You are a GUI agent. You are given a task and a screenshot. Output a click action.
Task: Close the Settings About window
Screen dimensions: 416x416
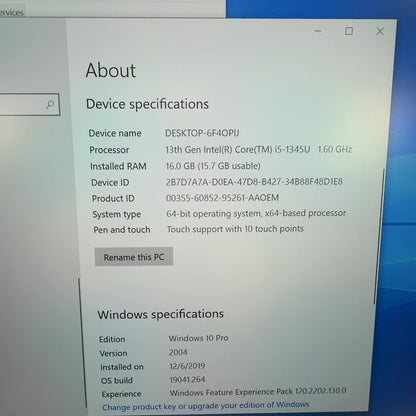tap(380, 31)
